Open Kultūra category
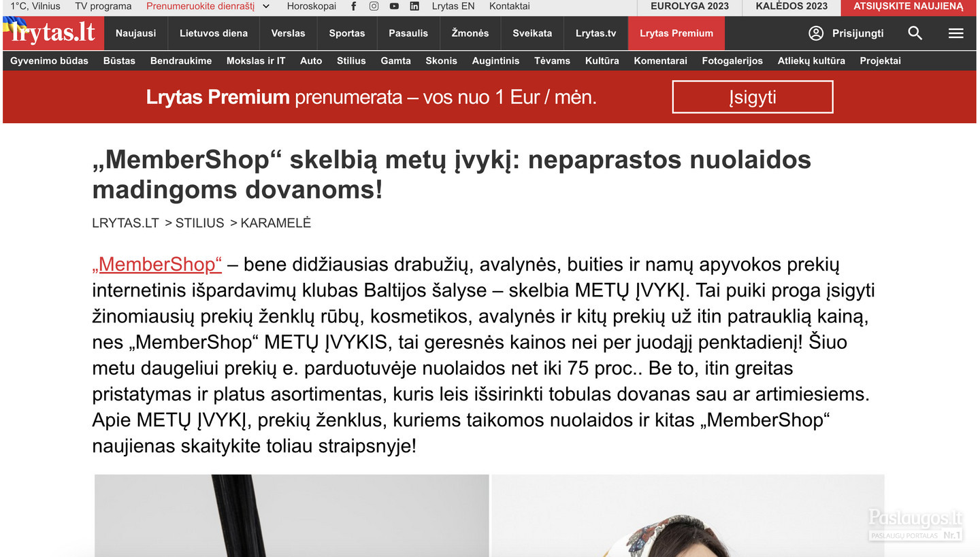 602,61
